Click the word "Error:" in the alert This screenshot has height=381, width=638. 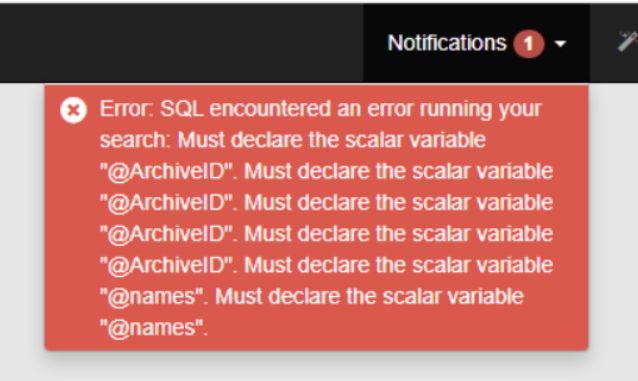tap(127, 109)
